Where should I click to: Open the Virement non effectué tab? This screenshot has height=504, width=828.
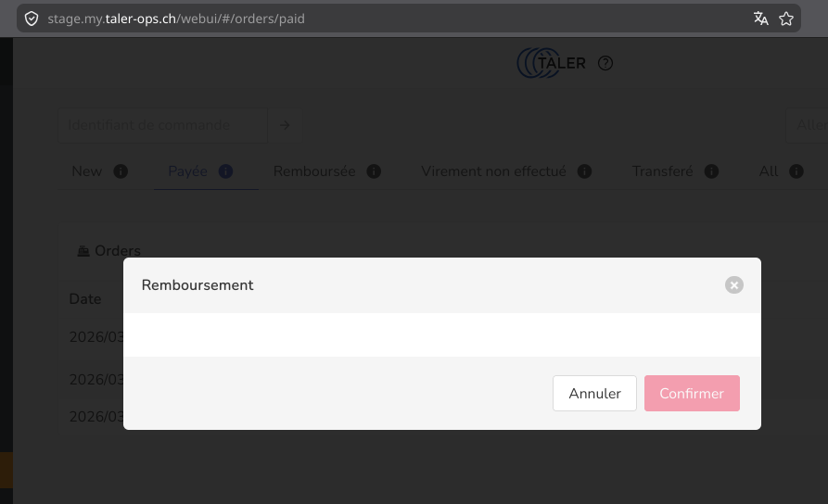click(x=493, y=171)
